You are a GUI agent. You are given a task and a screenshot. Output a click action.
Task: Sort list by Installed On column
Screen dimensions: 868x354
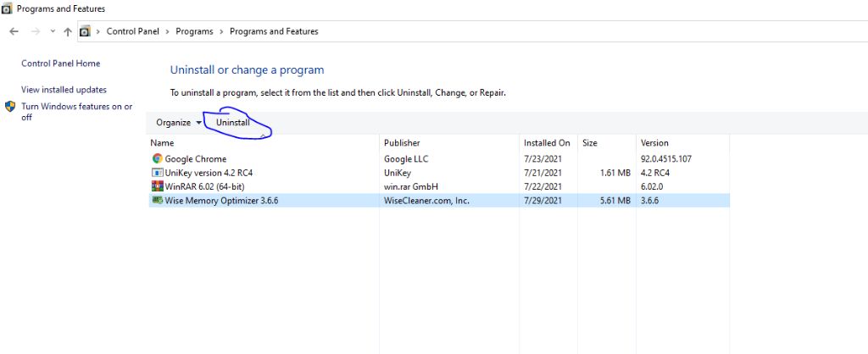(x=547, y=143)
